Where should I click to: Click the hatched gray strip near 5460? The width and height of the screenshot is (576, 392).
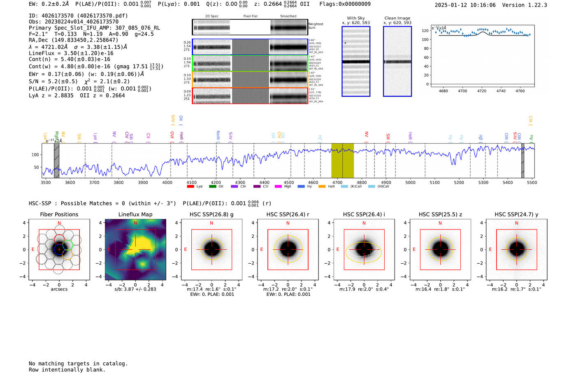[523, 160]
